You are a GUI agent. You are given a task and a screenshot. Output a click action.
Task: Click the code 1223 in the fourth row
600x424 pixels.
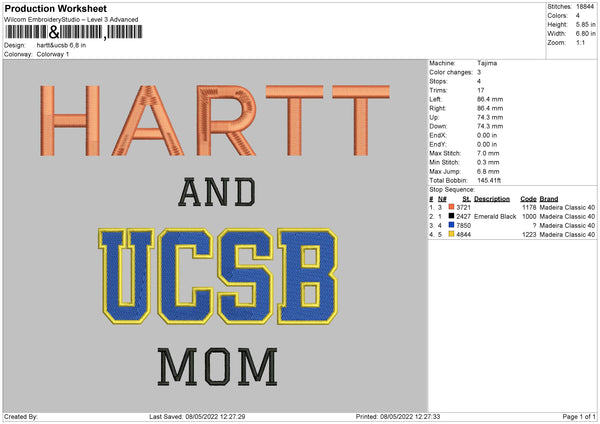point(529,235)
